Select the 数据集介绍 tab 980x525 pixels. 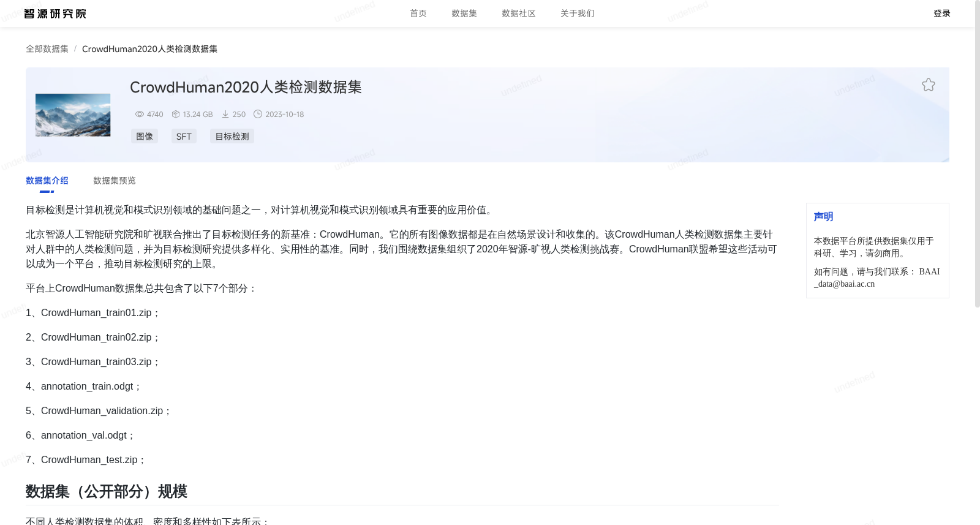47,181
